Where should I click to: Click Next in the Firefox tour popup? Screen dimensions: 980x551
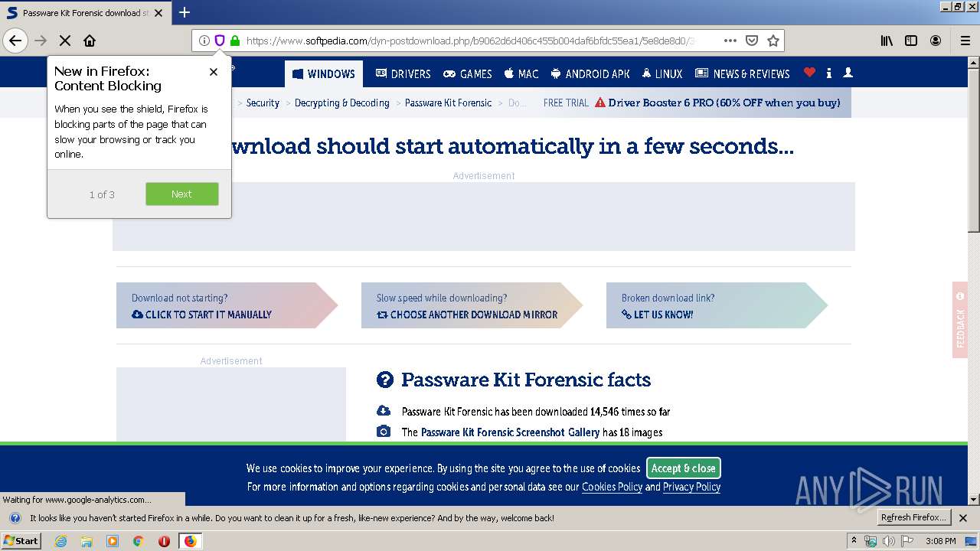click(181, 194)
